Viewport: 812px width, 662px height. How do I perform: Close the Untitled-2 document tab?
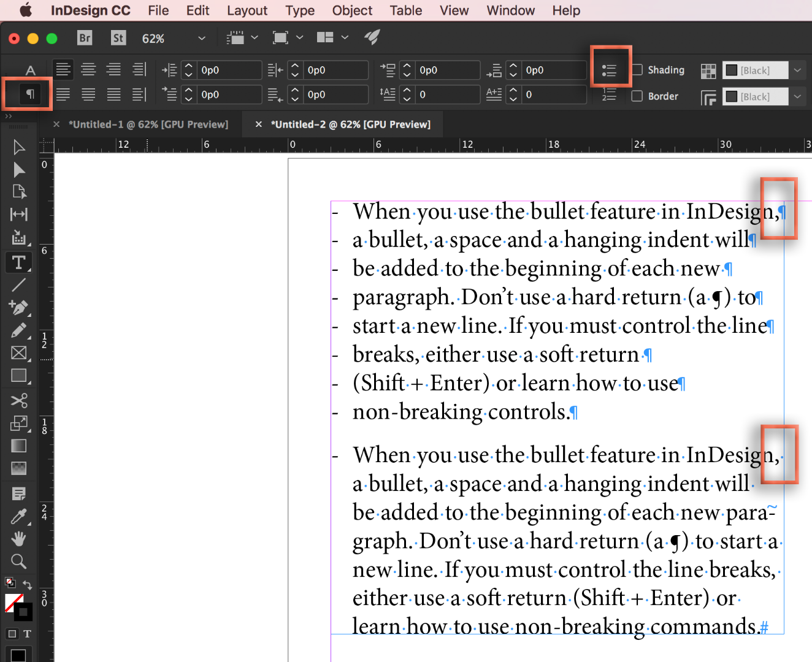point(258,124)
